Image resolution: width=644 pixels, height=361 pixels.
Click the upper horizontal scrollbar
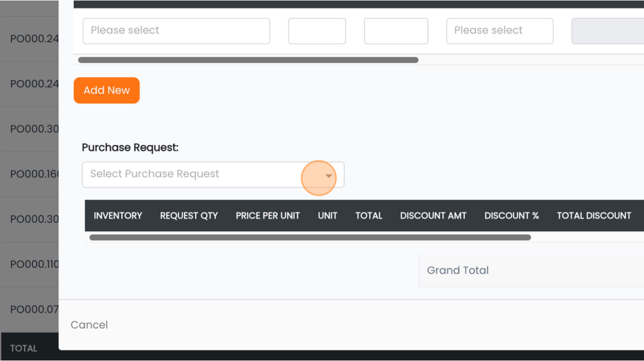(248, 60)
